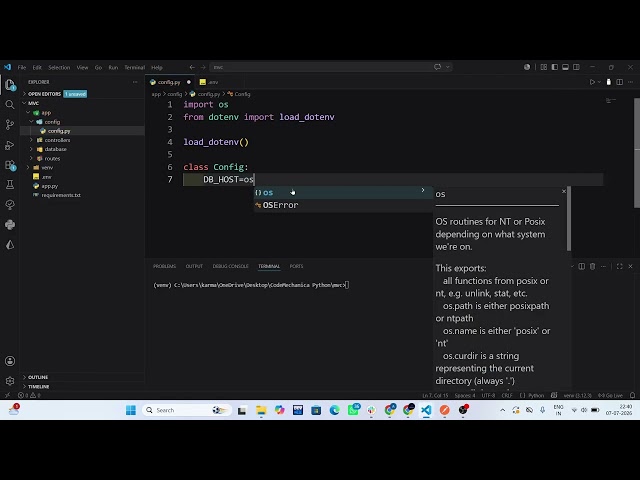
Task: Open the Go menu
Action: pos(98,67)
